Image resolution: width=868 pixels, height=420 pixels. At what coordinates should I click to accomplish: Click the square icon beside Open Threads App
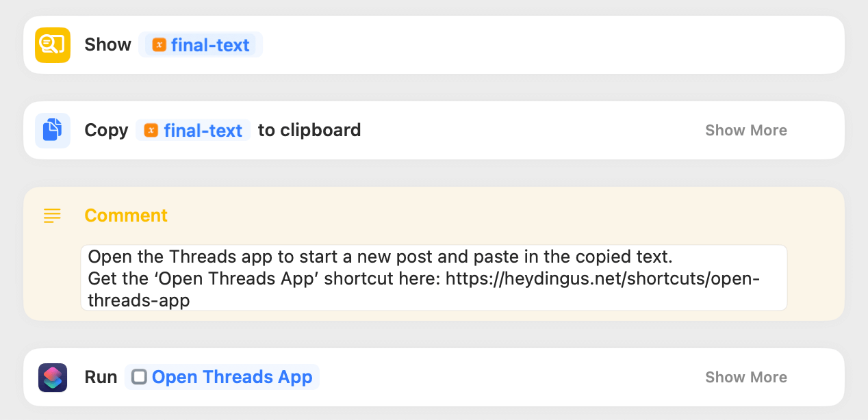point(139,378)
